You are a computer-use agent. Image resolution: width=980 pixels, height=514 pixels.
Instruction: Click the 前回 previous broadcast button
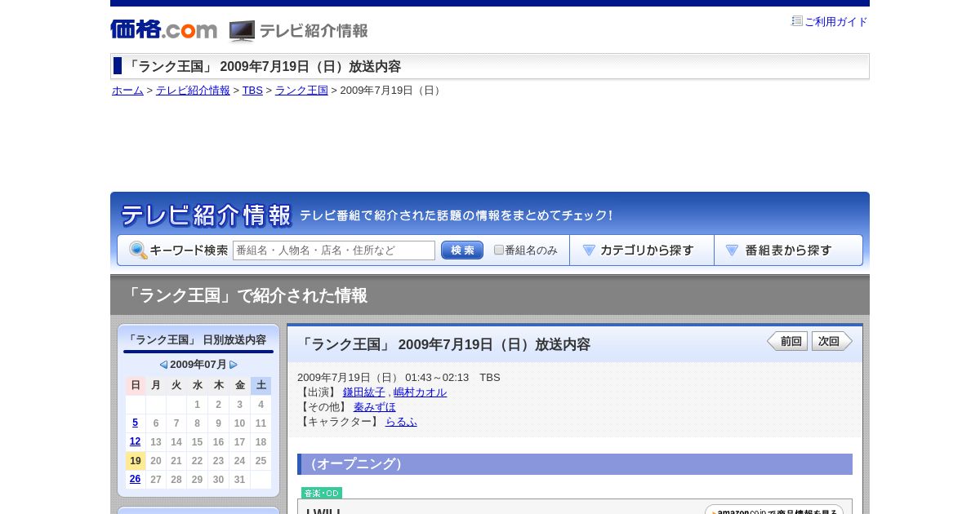(787, 341)
